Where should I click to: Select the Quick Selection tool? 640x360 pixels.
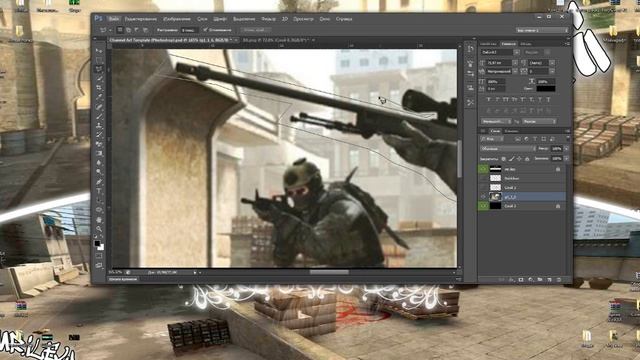(99, 78)
